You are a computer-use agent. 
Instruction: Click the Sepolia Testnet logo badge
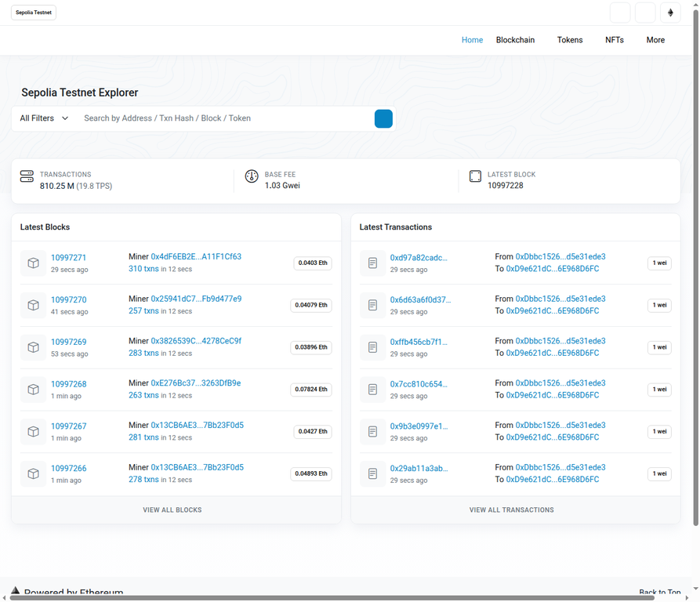[x=34, y=13]
